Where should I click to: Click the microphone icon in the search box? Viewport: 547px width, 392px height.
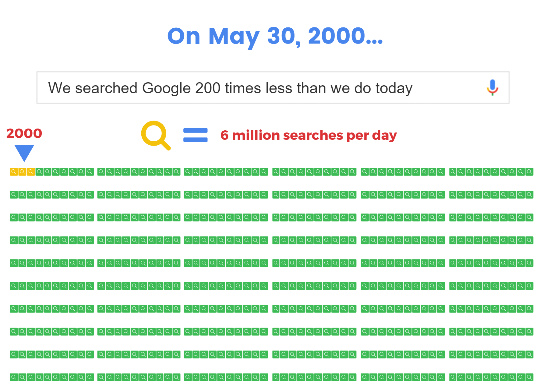[492, 87]
